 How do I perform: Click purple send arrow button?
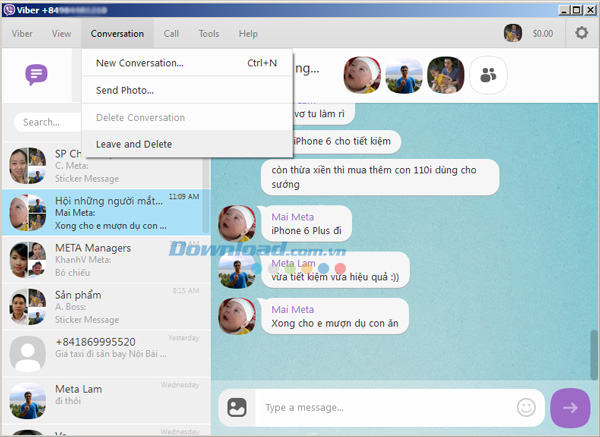570,408
